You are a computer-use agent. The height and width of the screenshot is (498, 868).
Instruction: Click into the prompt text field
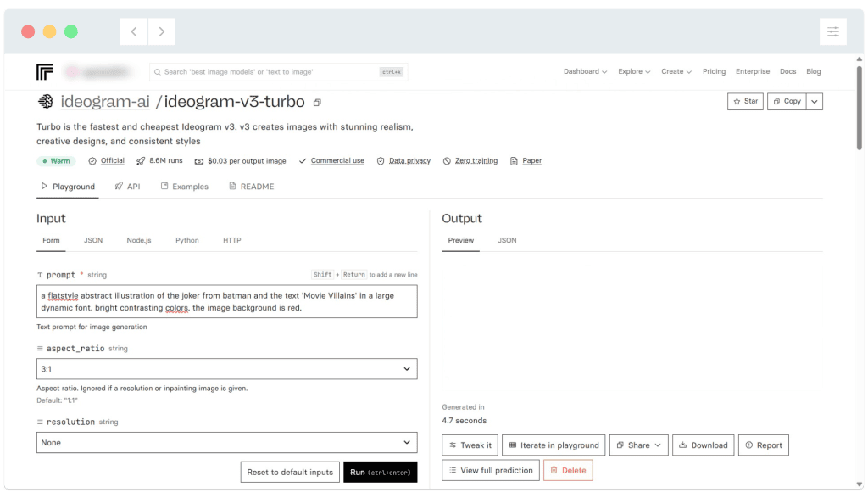tap(227, 301)
